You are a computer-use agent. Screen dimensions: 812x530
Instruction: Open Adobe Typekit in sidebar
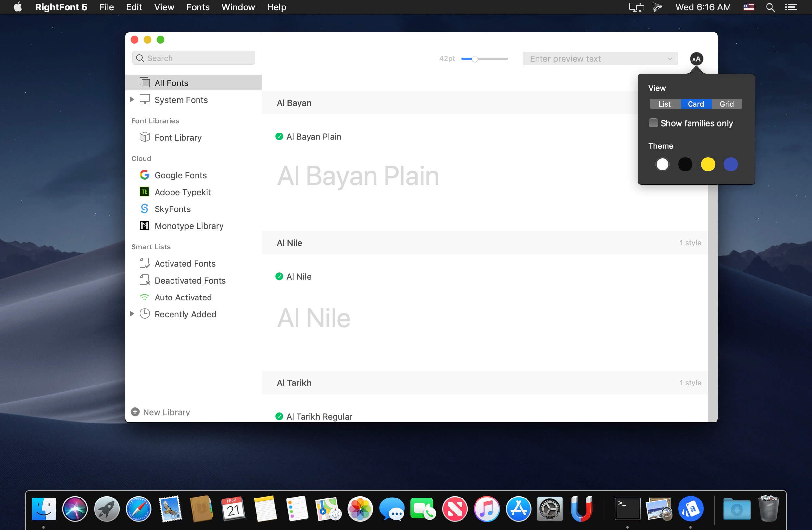tap(182, 192)
